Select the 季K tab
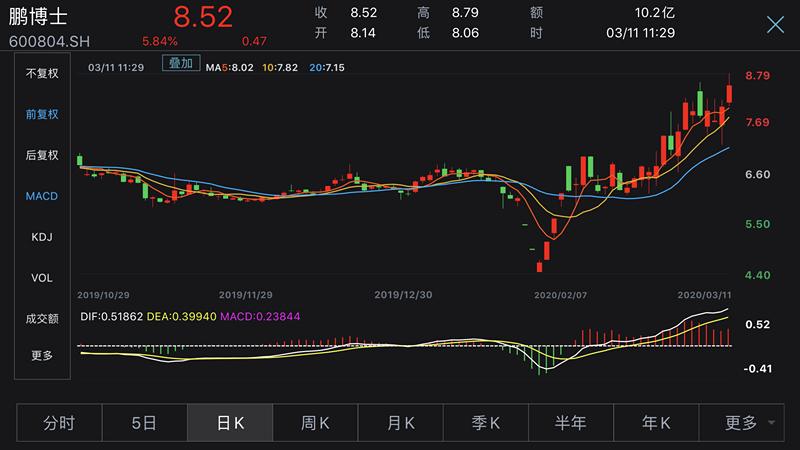Viewport: 800px width, 450px height. 486,422
